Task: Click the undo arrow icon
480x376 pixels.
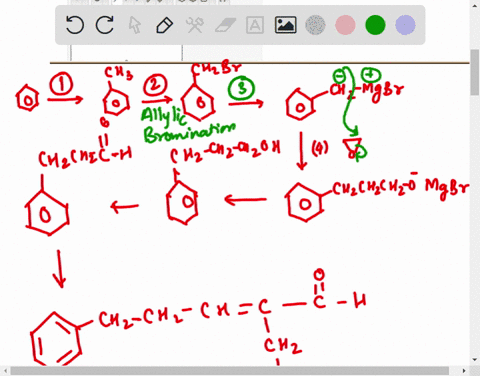Action: pos(75,25)
